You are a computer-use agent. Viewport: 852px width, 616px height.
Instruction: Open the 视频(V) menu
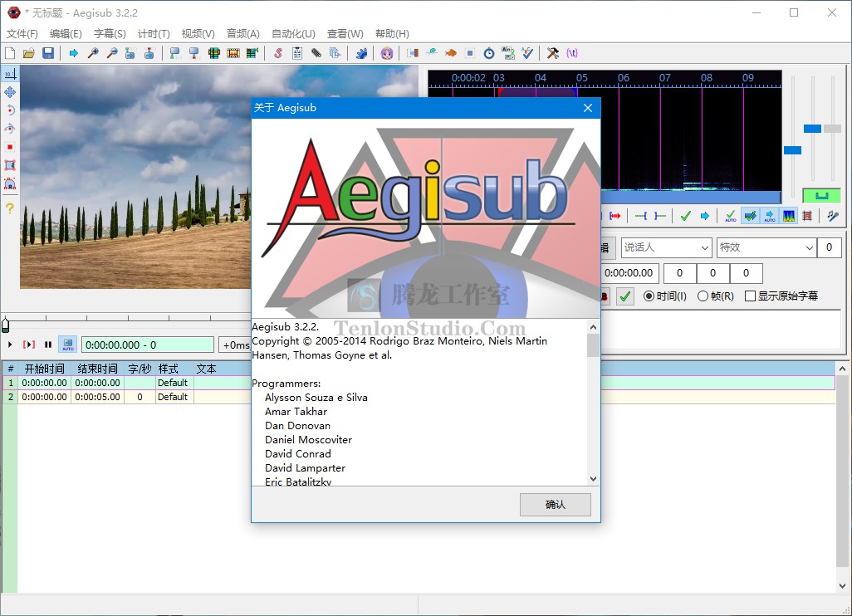point(198,34)
